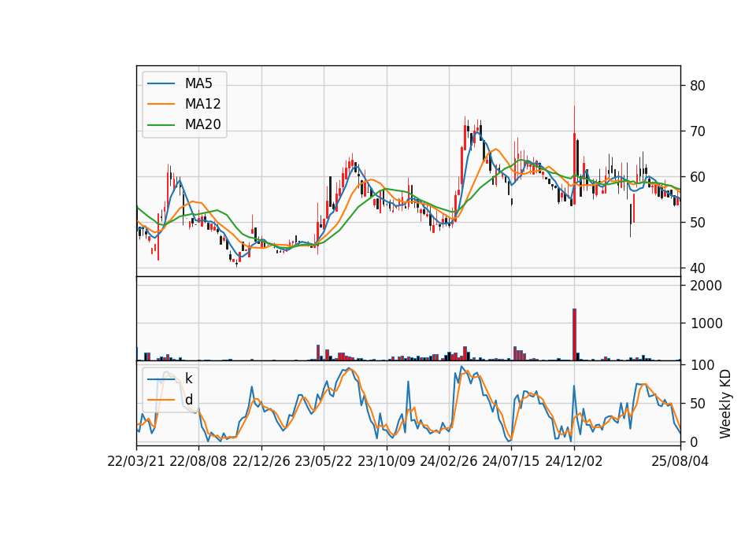756x543 pixels.
Task: Click the MA12 legend label
Action: tap(202, 104)
